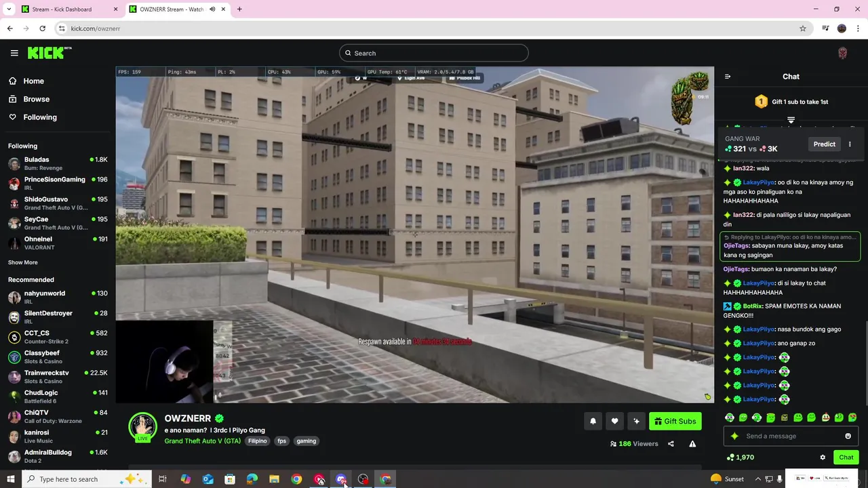Click the KICK logo
This screenshot has width=868, height=488.
(x=50, y=53)
